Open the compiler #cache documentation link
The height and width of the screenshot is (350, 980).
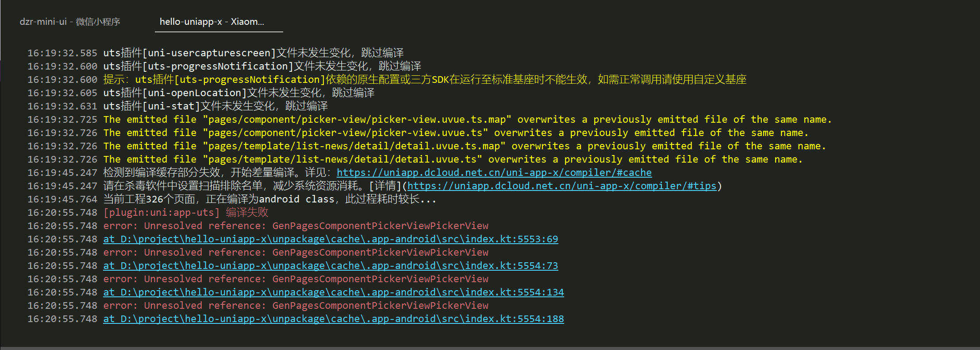(494, 173)
